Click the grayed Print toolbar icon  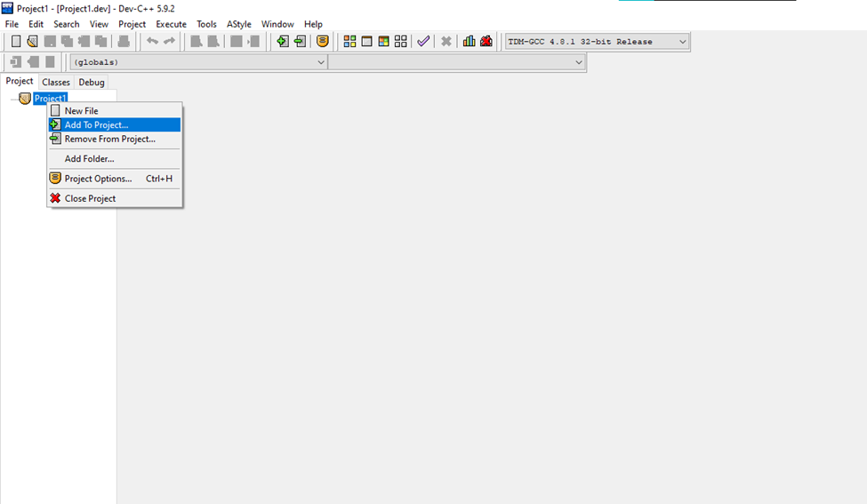click(124, 42)
